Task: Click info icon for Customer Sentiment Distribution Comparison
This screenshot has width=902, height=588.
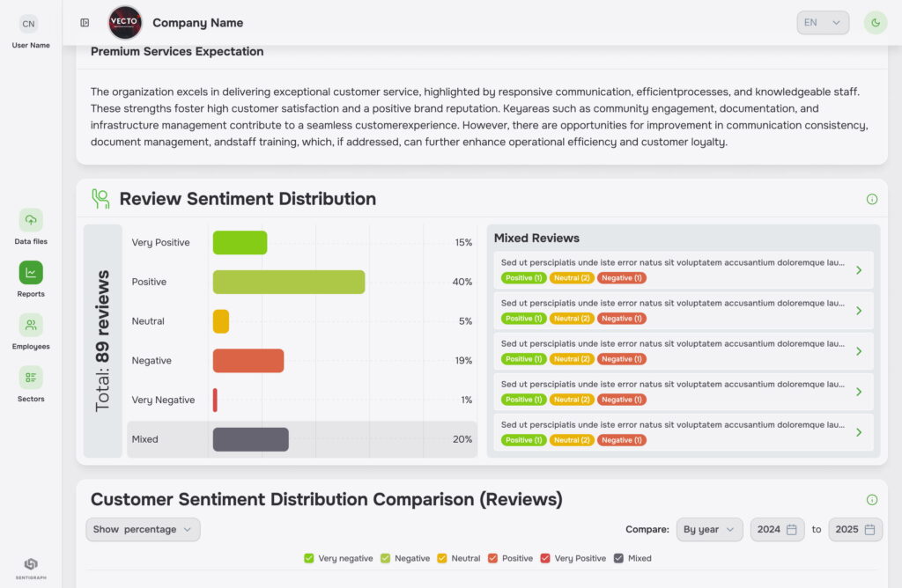Action: (x=872, y=500)
